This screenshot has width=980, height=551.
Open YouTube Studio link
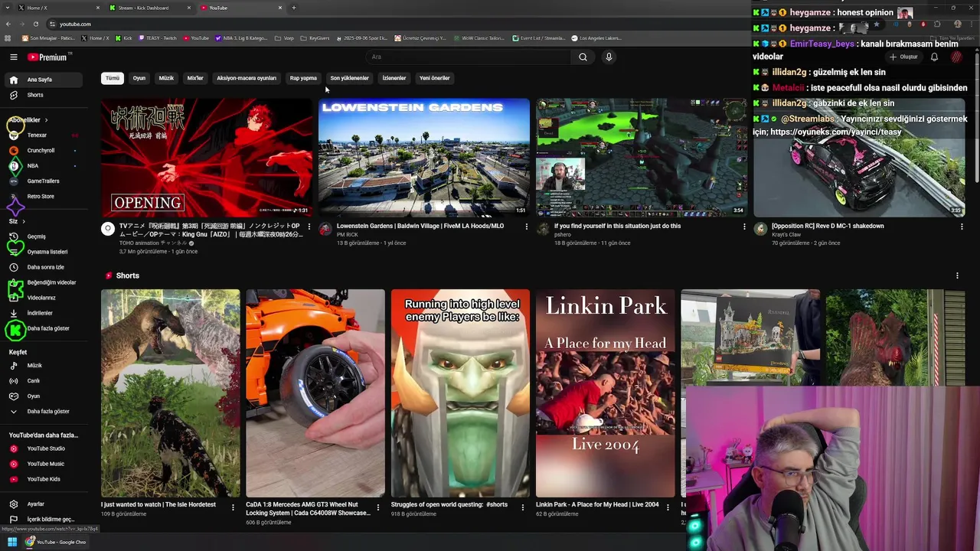tap(44, 448)
